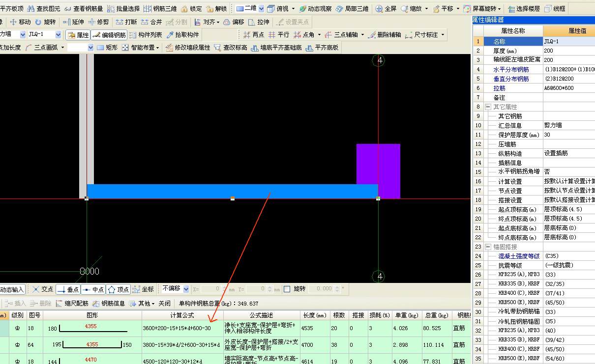Screen dimensions: 595x364
Task: Click the 线框 wireframe button
Action: tap(555, 9)
